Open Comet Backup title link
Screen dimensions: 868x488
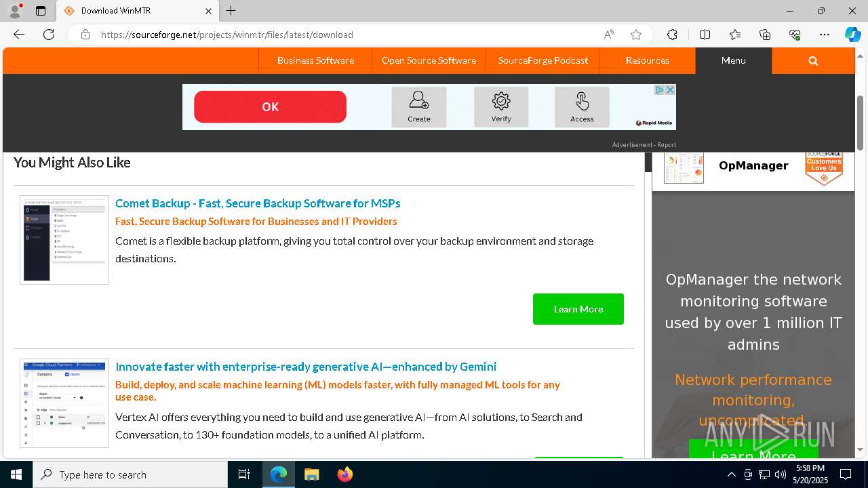pyautogui.click(x=258, y=203)
